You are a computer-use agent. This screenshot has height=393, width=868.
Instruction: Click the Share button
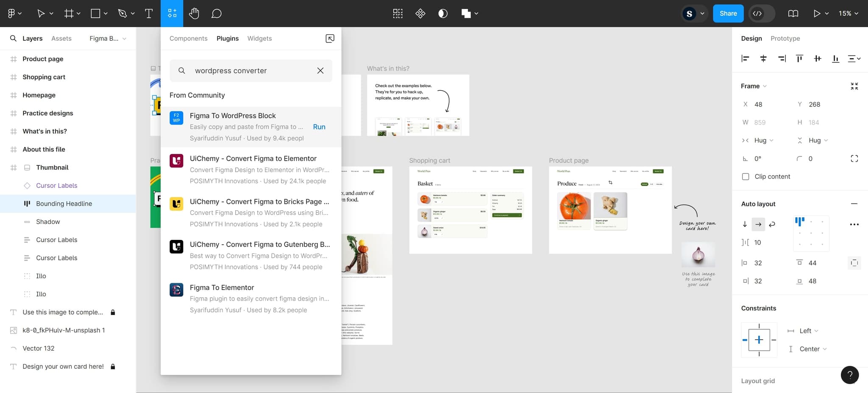[x=728, y=13]
